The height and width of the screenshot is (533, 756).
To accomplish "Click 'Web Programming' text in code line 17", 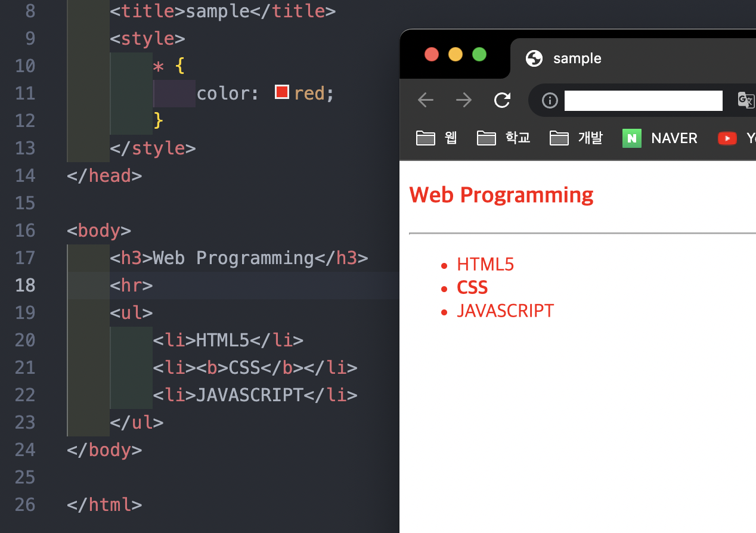I will pos(234,258).
